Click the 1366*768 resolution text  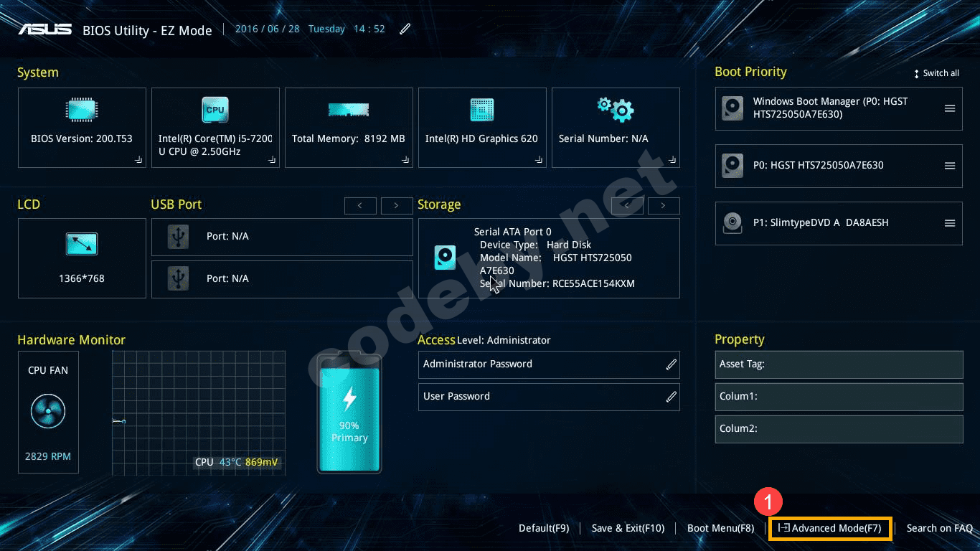coord(82,278)
